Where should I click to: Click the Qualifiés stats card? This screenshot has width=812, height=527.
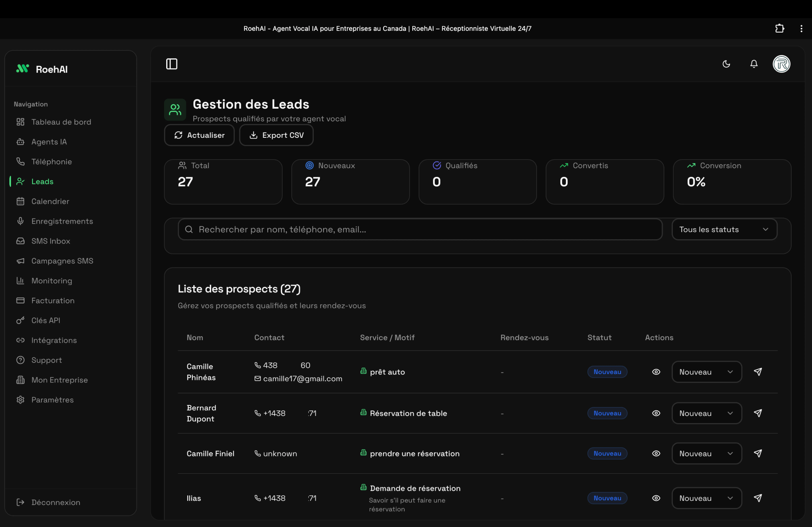coord(478,182)
